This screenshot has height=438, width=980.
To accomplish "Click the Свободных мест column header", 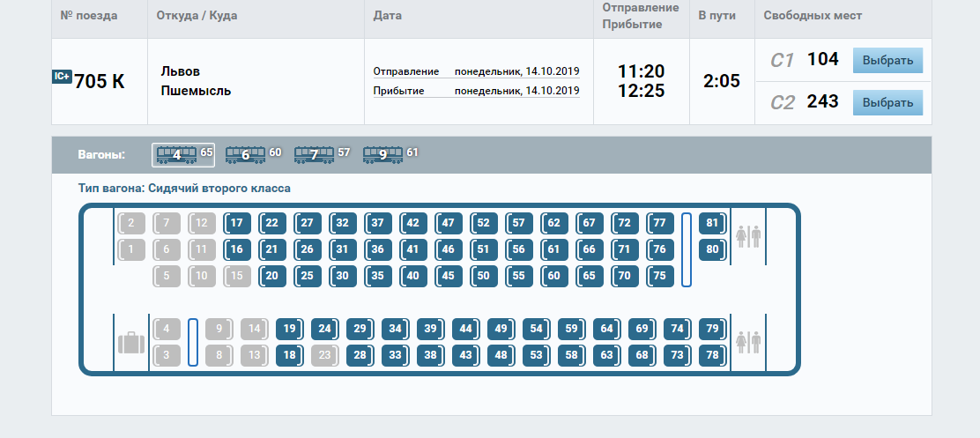I will pos(813,16).
